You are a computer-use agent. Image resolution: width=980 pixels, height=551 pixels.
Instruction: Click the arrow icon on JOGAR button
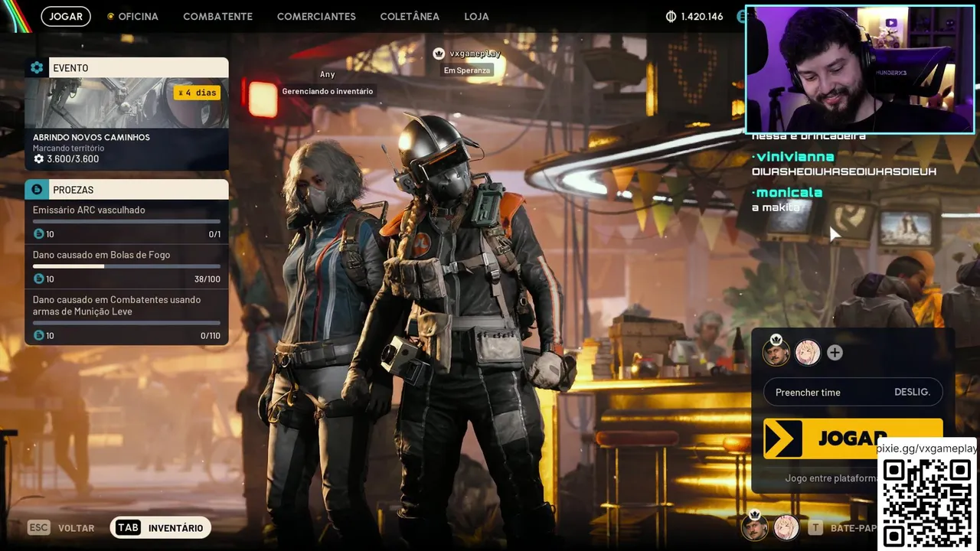(x=783, y=439)
